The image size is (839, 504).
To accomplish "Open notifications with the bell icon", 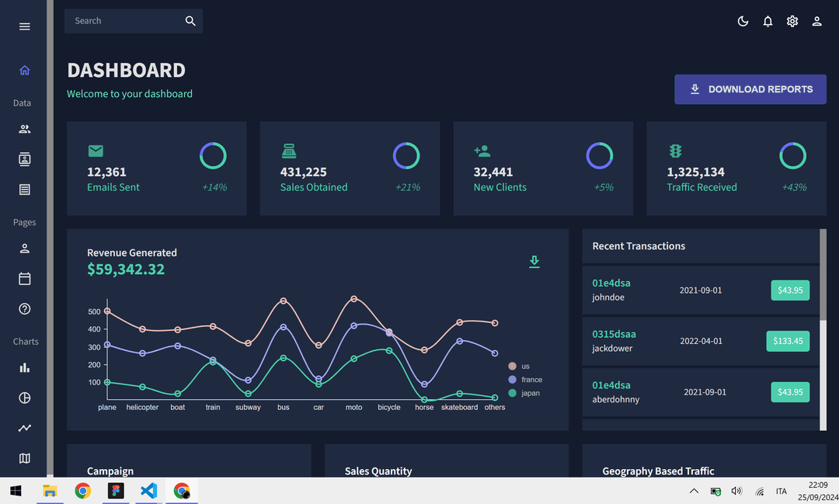I will tap(768, 21).
